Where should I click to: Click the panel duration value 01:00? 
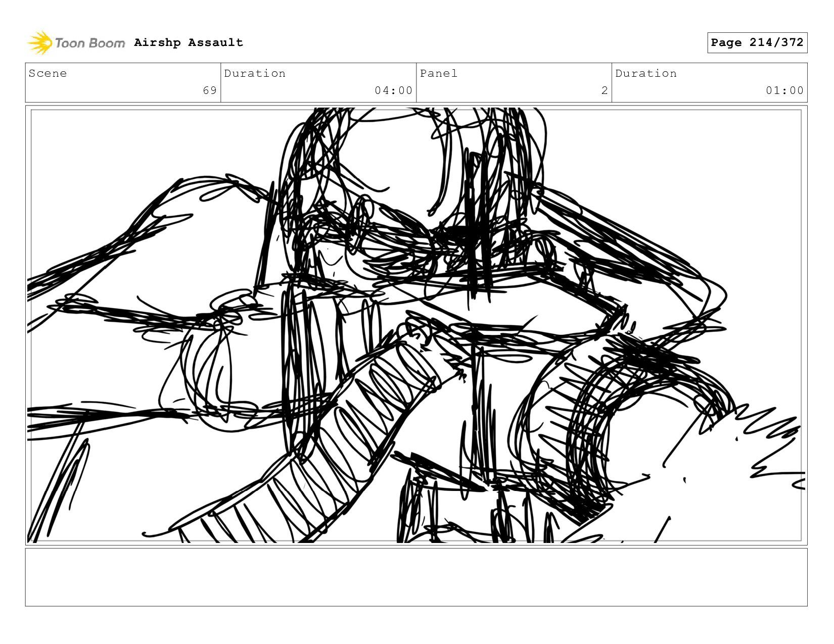(784, 90)
